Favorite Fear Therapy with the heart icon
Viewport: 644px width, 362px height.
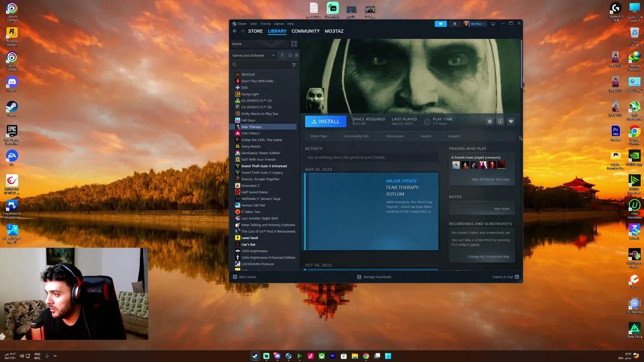[x=511, y=121]
